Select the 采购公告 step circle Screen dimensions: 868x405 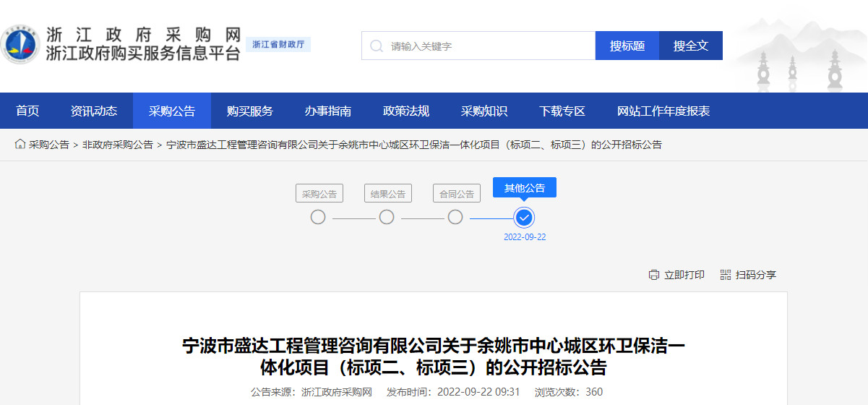point(318,217)
